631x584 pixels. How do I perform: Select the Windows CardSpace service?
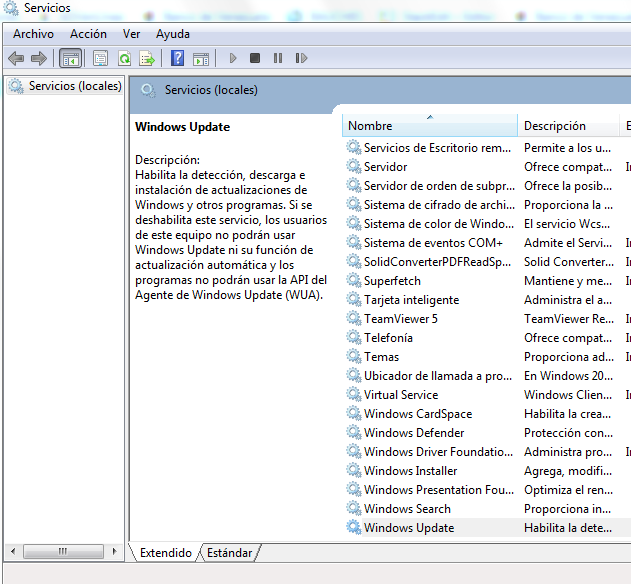418,413
